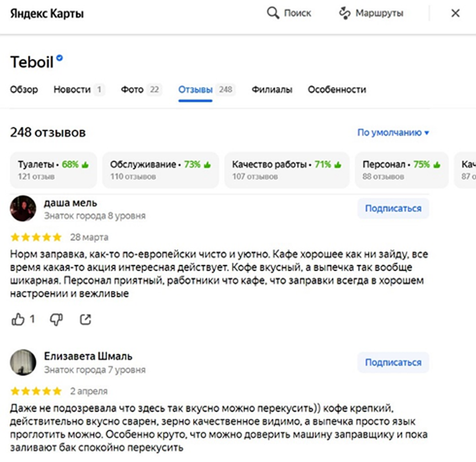476x462 pixels.
Task: Switch to the Фото tab
Action: tap(131, 90)
